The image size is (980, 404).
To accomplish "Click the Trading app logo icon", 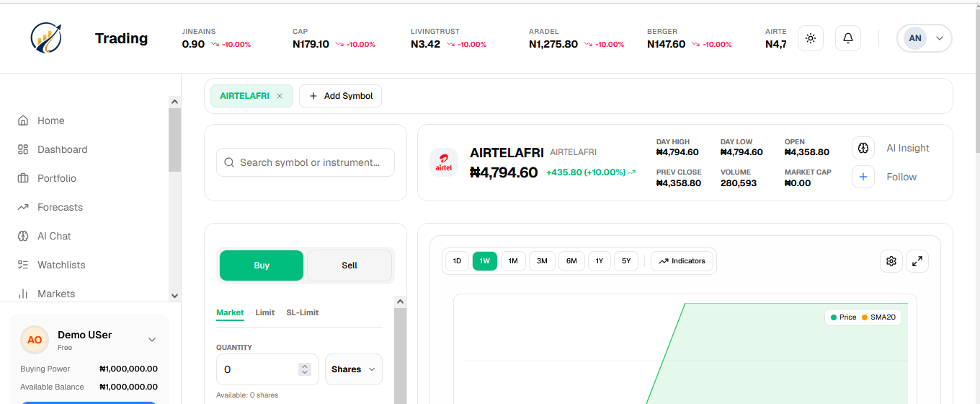I will click(46, 38).
